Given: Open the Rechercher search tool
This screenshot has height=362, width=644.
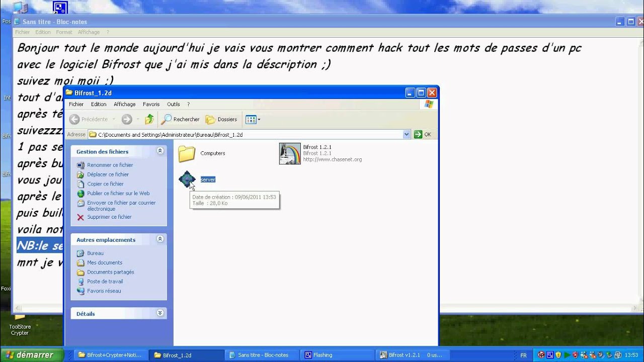Looking at the screenshot, I should click(181, 119).
